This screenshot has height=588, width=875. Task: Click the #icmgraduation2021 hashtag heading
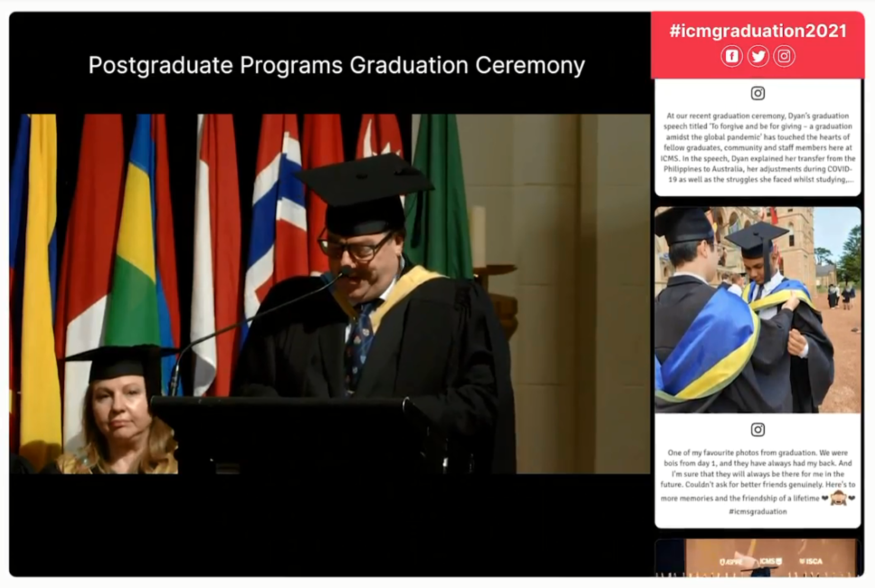click(757, 31)
